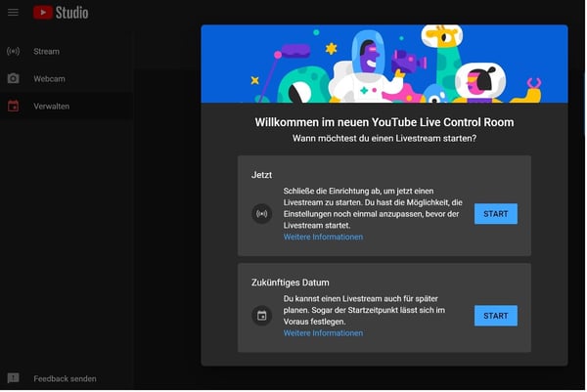
Task: Click the YouTube Studio logo
Action: coord(61,13)
